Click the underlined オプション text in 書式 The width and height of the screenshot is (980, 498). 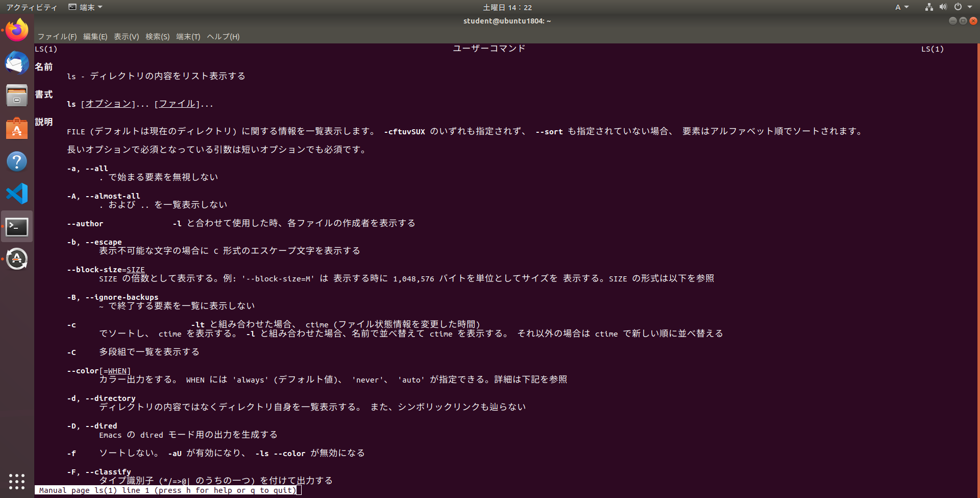pos(107,103)
